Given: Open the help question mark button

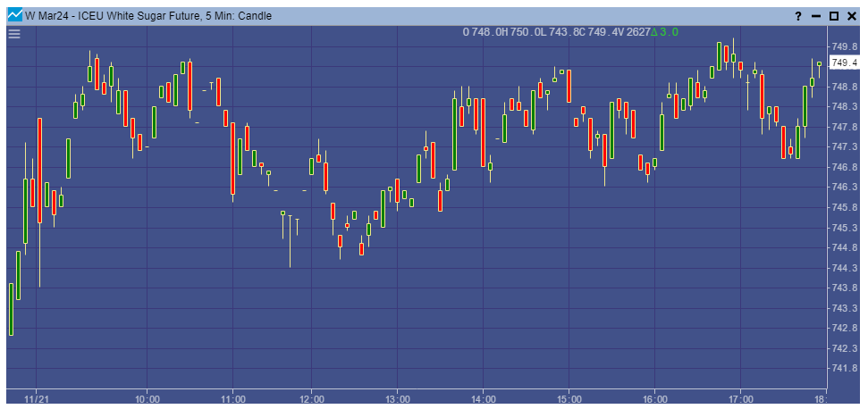Looking at the screenshot, I should point(799,16).
